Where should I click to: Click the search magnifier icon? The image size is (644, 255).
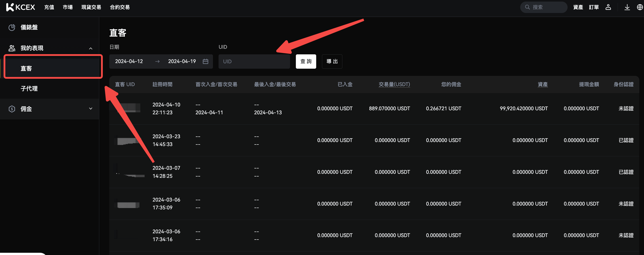pos(527,7)
